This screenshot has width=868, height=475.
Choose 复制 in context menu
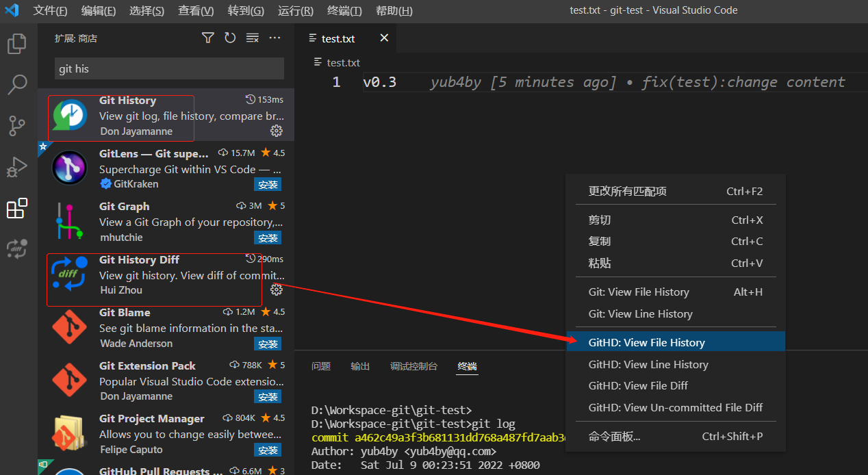(x=676, y=242)
